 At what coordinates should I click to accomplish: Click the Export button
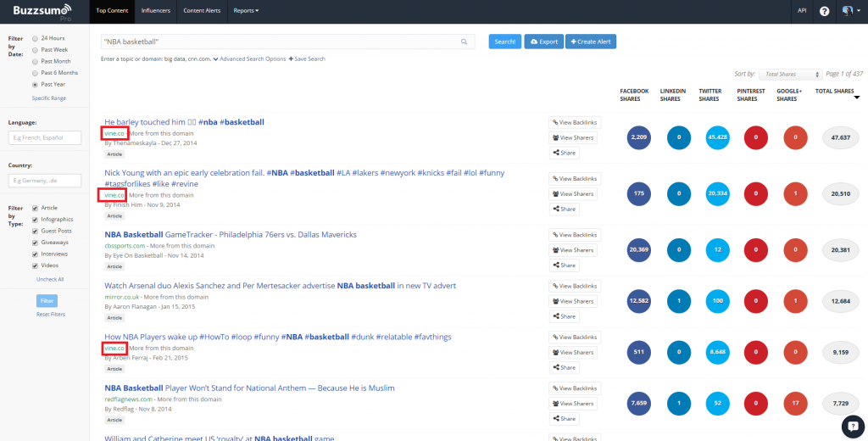coord(543,42)
